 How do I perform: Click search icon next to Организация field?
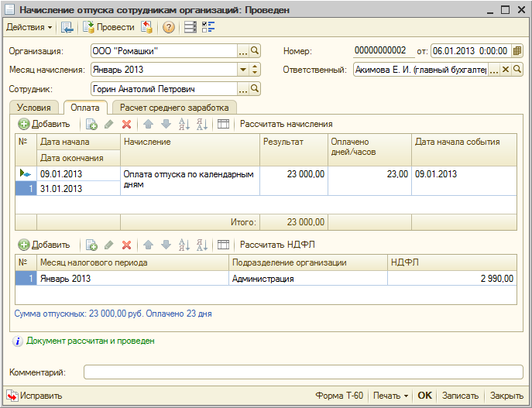pos(255,51)
